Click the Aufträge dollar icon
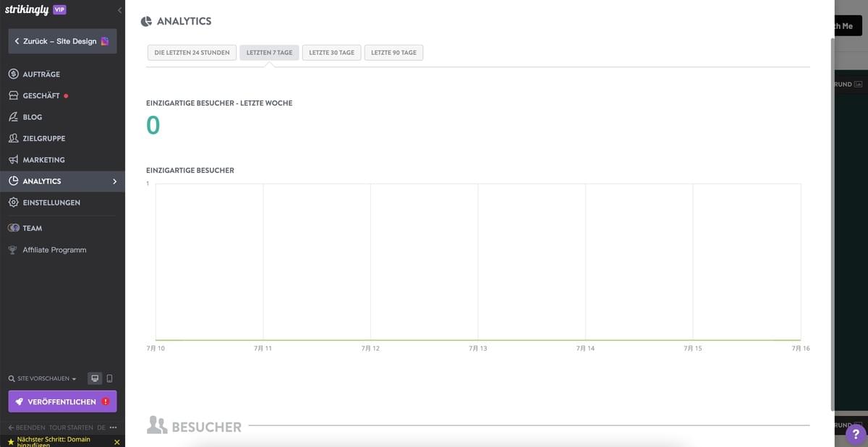 [13, 74]
